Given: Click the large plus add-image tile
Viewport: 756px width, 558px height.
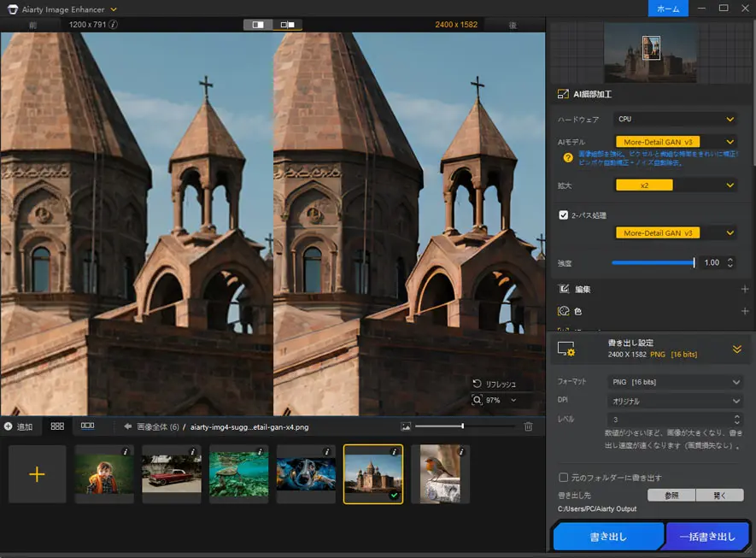Looking at the screenshot, I should 37,474.
